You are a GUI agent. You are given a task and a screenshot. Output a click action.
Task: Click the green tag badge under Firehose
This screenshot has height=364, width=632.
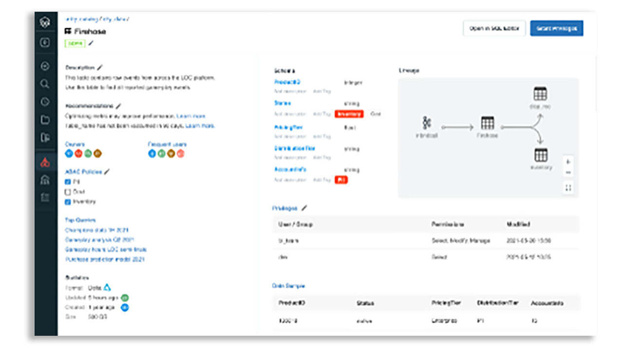pos(75,43)
